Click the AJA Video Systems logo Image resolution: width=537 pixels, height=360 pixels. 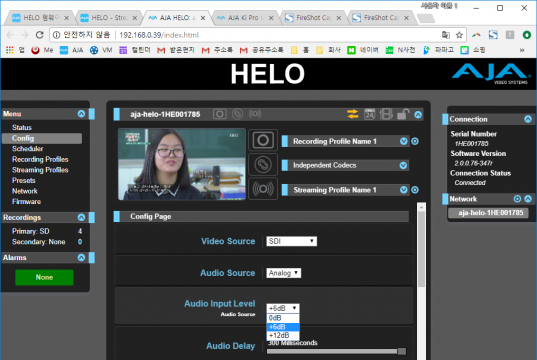491,73
